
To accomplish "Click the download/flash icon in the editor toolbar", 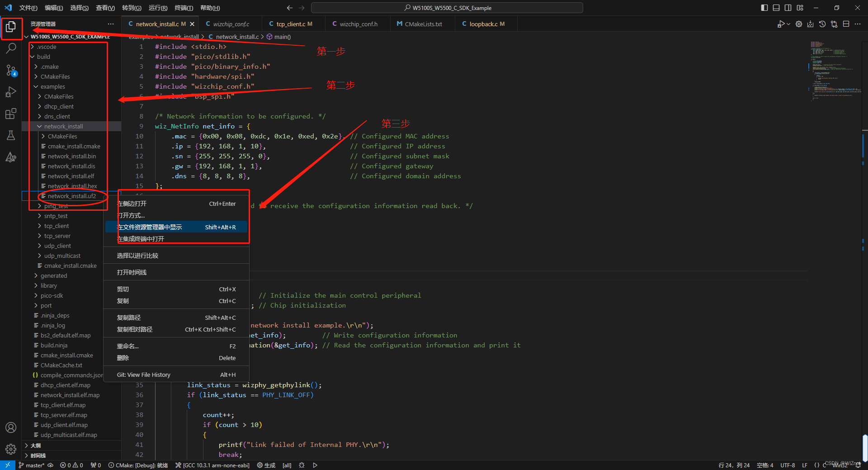I will pos(810,24).
